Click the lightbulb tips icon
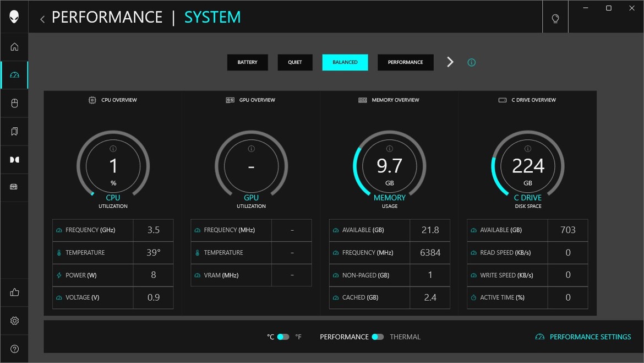The width and height of the screenshot is (644, 363). click(555, 18)
